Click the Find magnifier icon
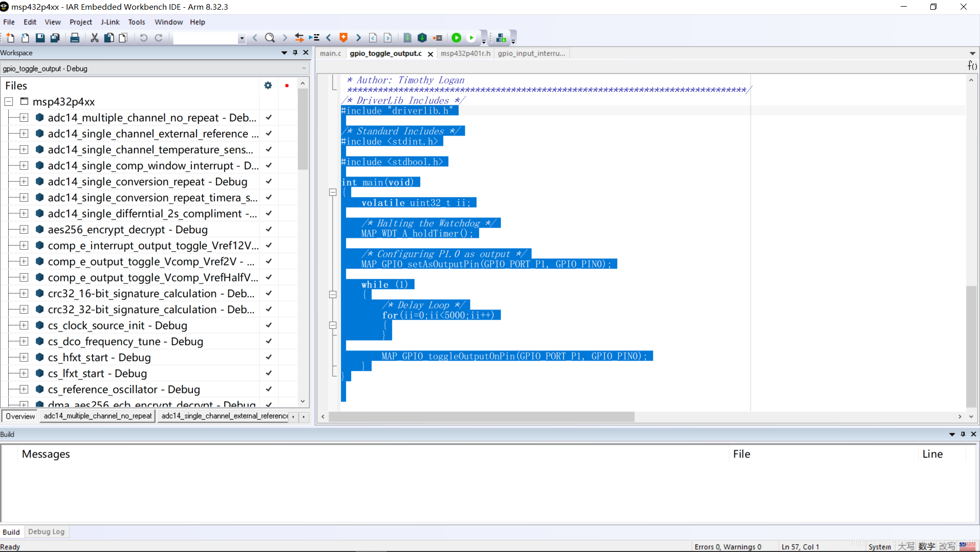The image size is (980, 552). tap(270, 38)
